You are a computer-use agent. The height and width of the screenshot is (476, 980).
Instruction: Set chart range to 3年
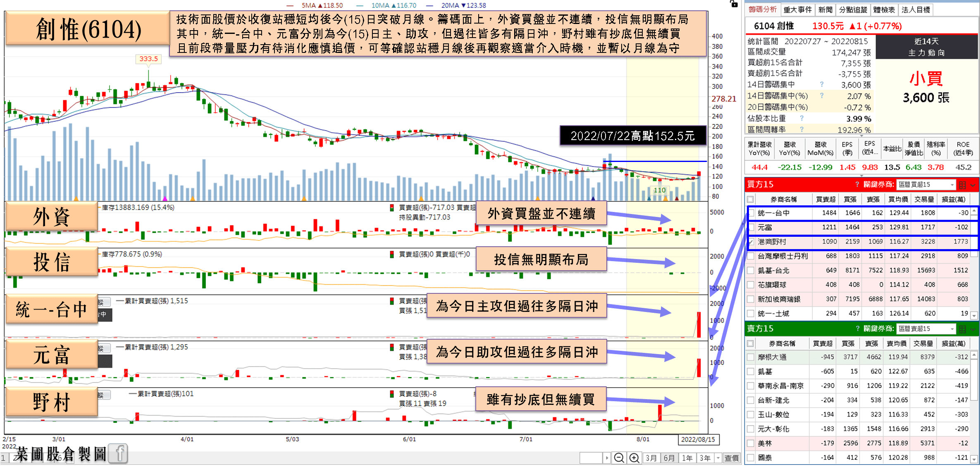click(705, 458)
